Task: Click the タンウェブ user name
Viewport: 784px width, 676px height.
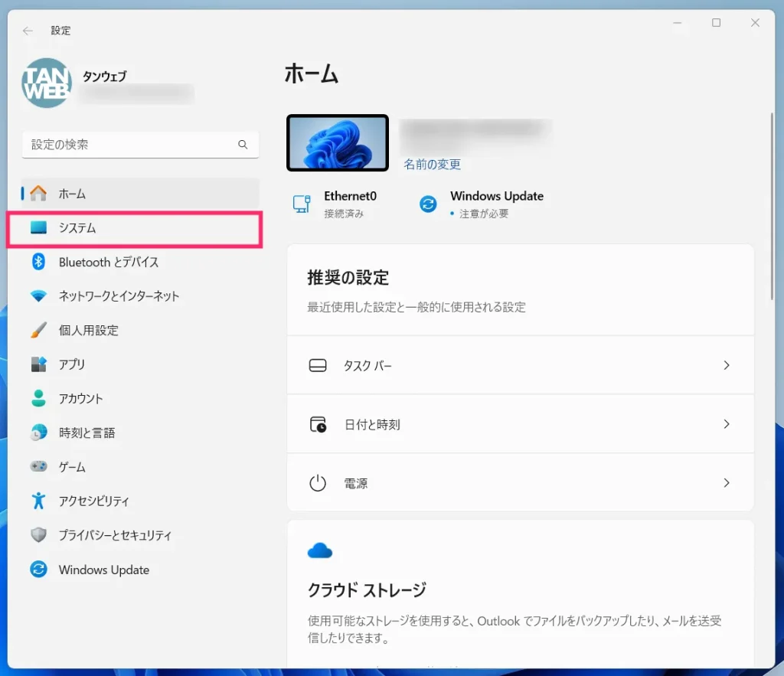Action: click(104, 76)
